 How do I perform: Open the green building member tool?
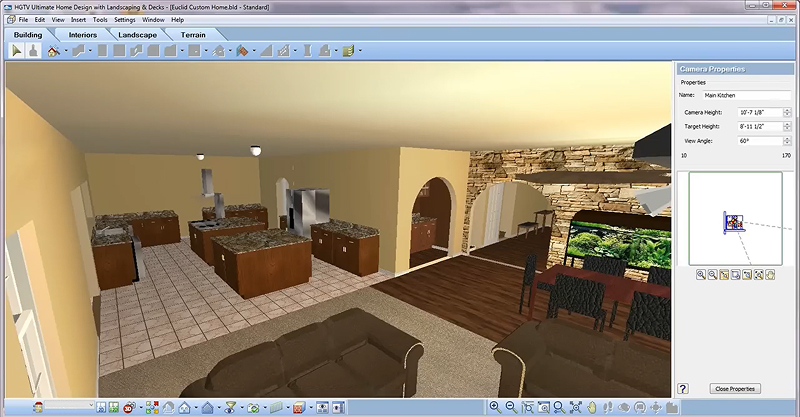coord(348,51)
